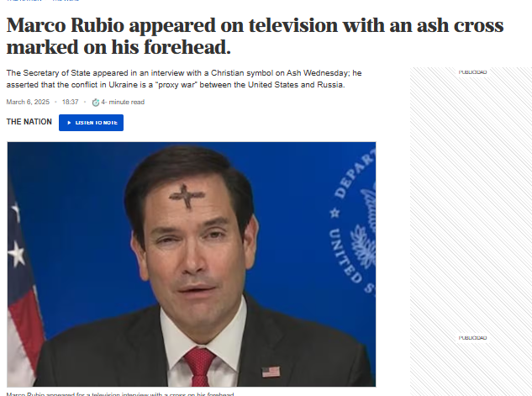Screen dimensions: 532x396
Task: Click the lower PUBLICIDAD ad label
Action: click(472, 338)
